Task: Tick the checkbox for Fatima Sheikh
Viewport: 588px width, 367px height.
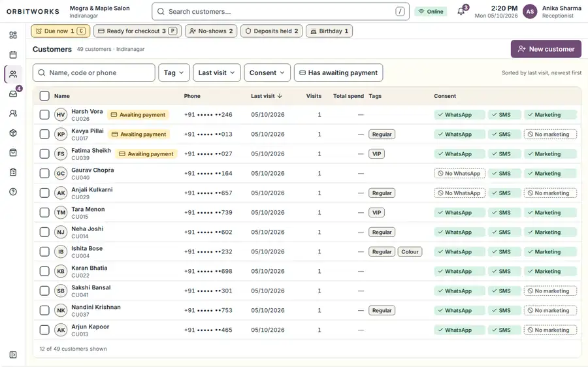Action: (44, 153)
